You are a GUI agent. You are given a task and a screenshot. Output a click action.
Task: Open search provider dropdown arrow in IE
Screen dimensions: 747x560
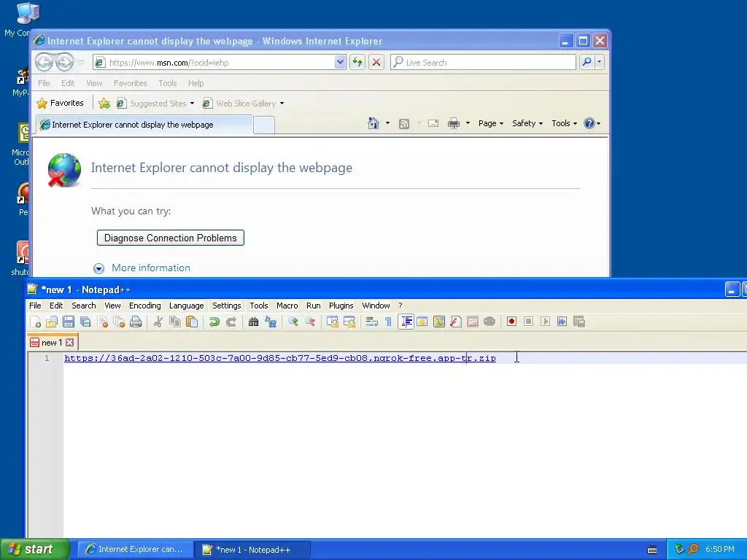click(x=600, y=62)
